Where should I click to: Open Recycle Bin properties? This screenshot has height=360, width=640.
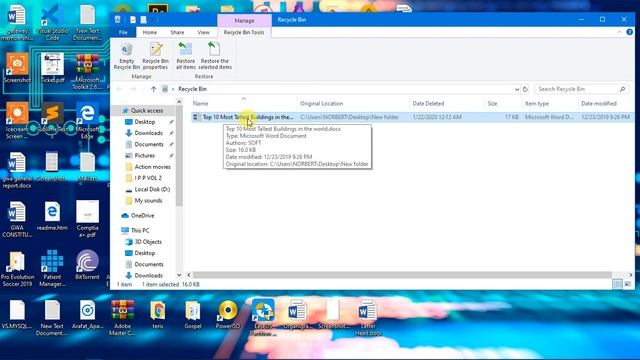coord(156,56)
